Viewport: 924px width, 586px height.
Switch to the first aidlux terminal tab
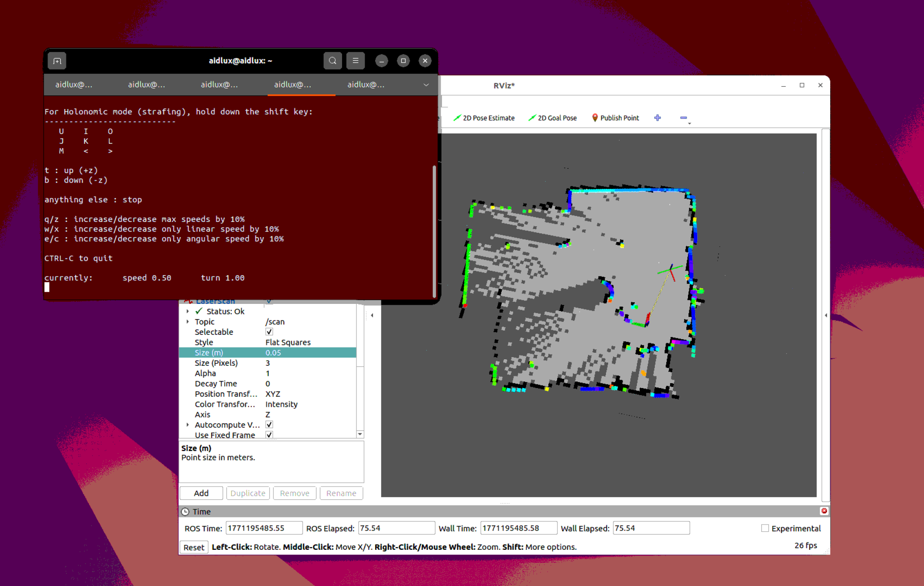click(x=74, y=85)
